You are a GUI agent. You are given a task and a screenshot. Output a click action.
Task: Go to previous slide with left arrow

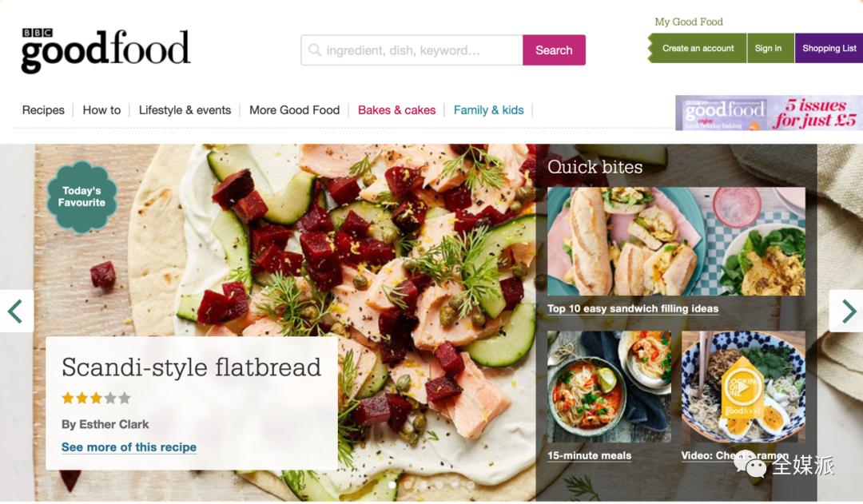(15, 312)
